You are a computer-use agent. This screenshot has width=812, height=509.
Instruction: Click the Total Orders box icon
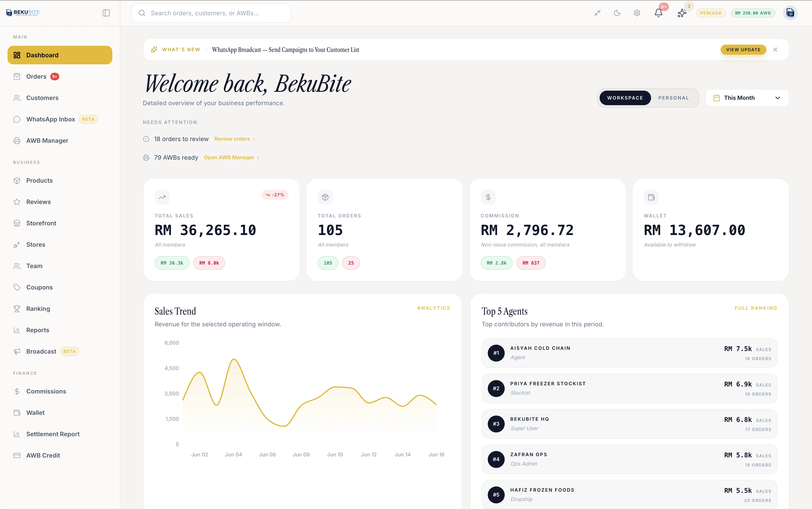325,197
